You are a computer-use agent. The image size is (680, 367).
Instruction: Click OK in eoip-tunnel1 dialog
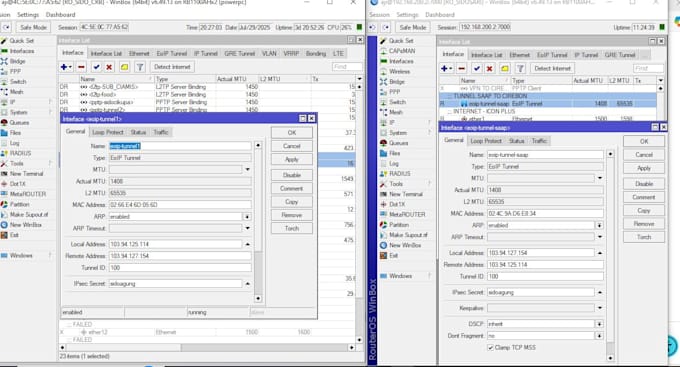(x=292, y=133)
